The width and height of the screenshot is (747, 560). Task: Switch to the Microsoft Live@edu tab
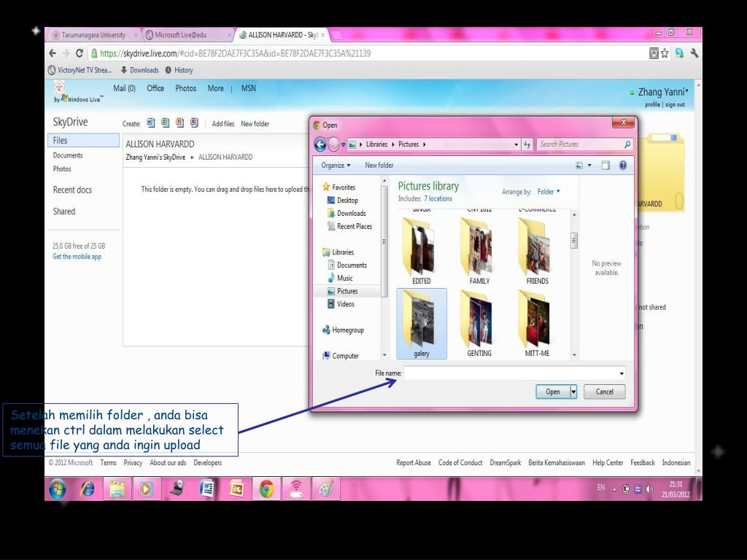tap(181, 35)
